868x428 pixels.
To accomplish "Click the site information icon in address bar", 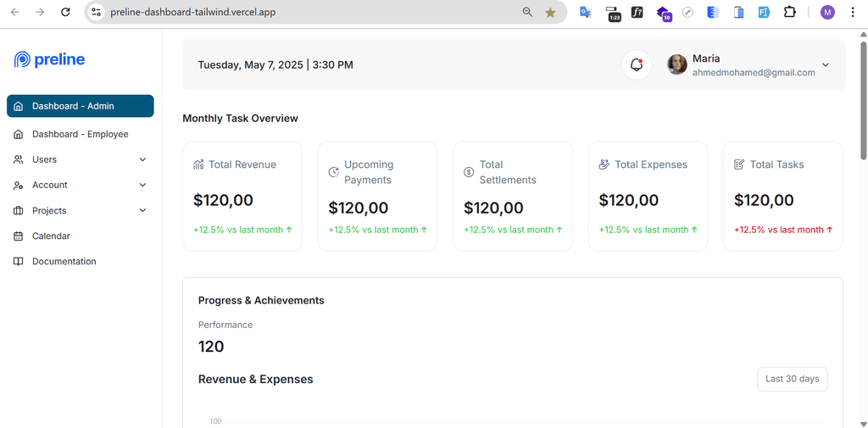I will coord(97,12).
